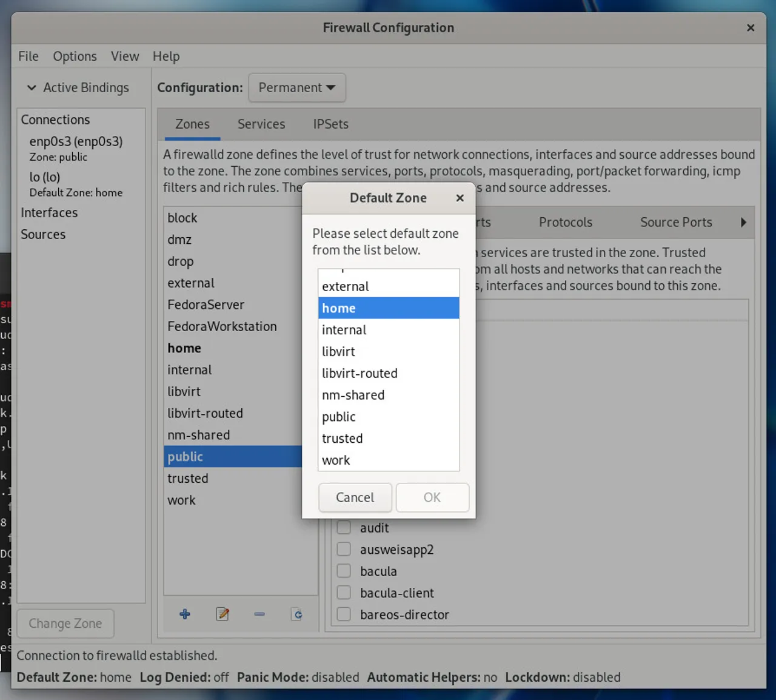Select the block zone in main list
The height and width of the screenshot is (700, 776).
tap(233, 218)
